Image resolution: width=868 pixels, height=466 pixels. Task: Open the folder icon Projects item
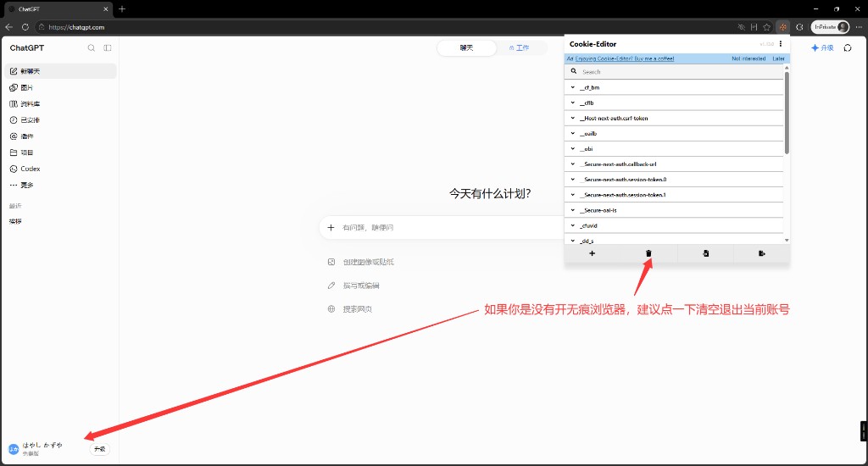[x=14, y=153]
